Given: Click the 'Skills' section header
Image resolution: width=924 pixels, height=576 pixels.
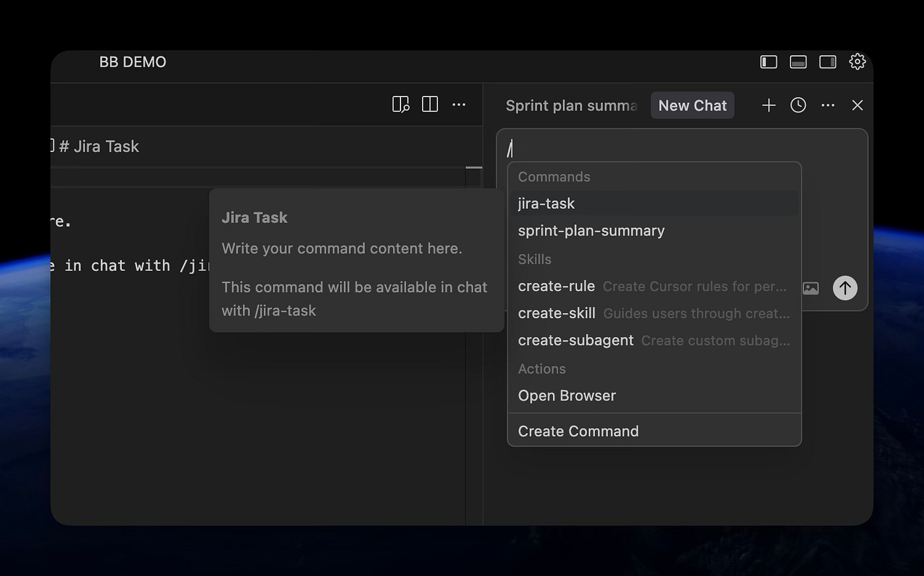Looking at the screenshot, I should [534, 260].
